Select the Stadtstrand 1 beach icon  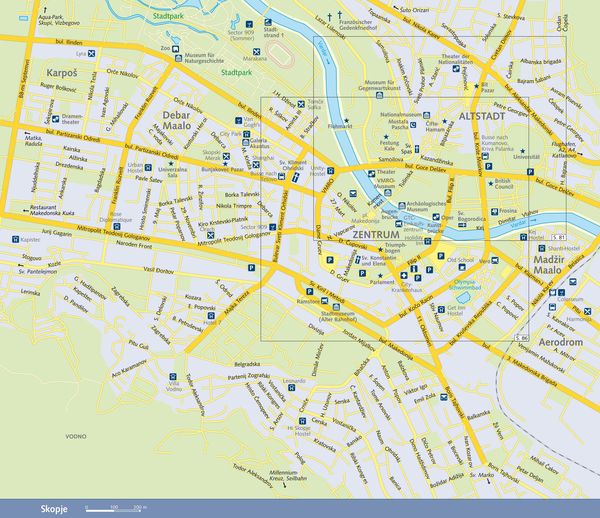coord(268,22)
